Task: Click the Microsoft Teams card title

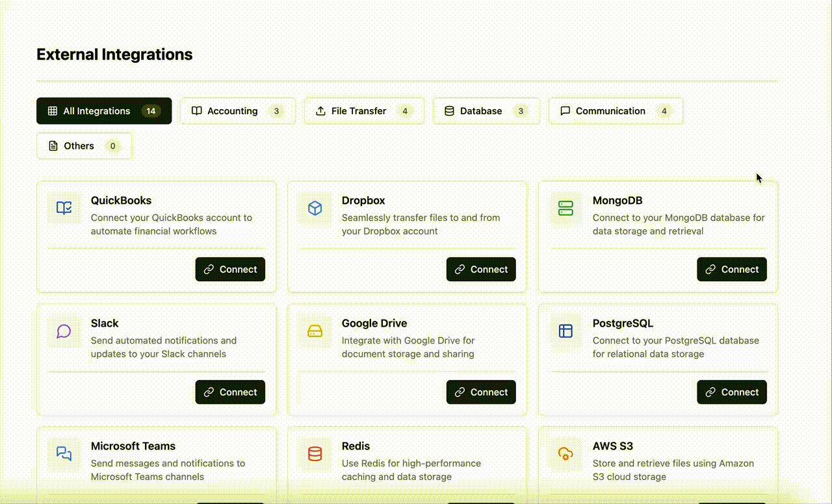Action: [133, 446]
